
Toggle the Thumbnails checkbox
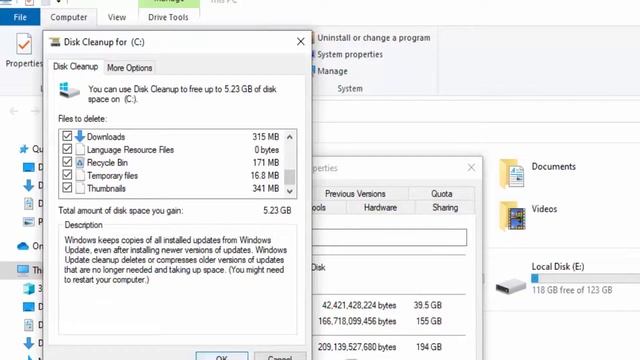coord(67,188)
